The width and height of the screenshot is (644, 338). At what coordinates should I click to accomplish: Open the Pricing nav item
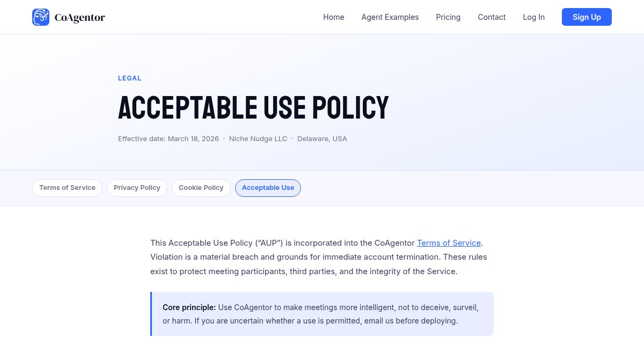click(448, 17)
